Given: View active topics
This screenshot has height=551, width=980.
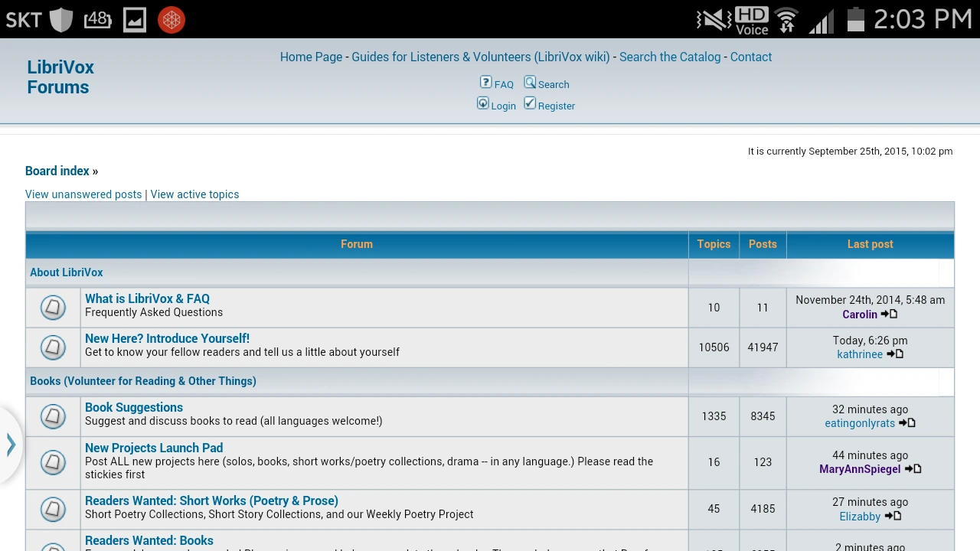Looking at the screenshot, I should pos(194,194).
